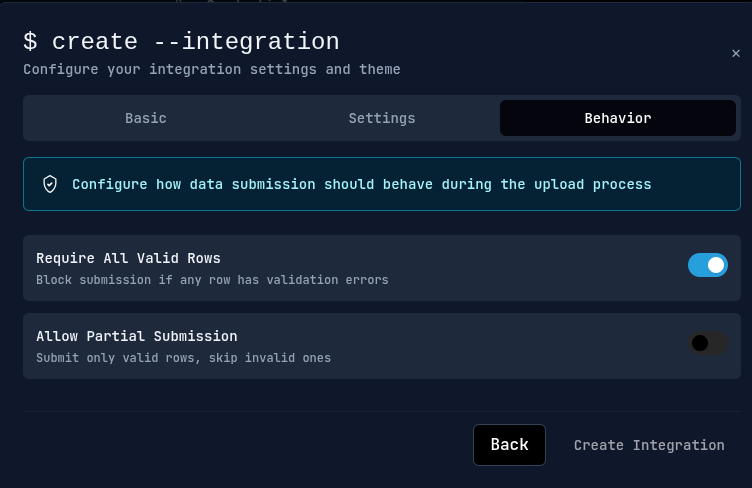Switch to the Basic tab
Viewport: 752px width, 488px height.
146,118
